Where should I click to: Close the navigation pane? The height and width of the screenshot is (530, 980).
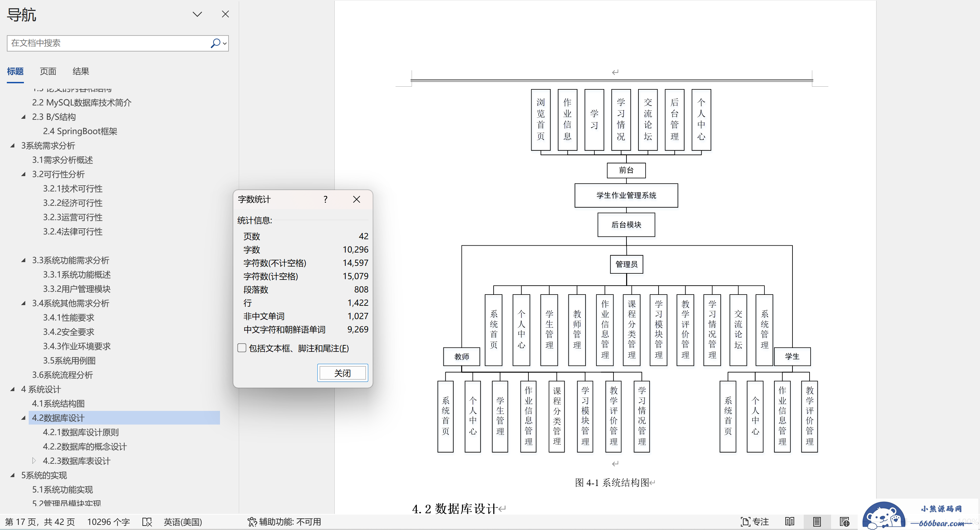click(225, 14)
